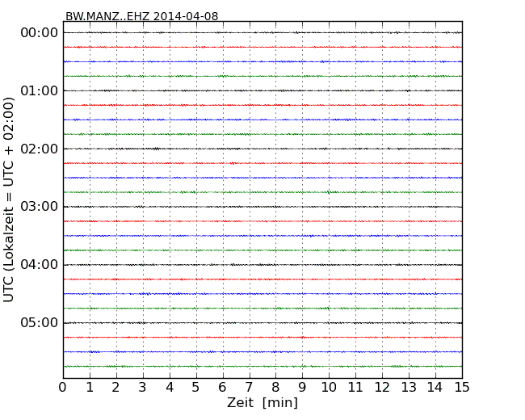Click the 01:00 time tick label

(40, 90)
